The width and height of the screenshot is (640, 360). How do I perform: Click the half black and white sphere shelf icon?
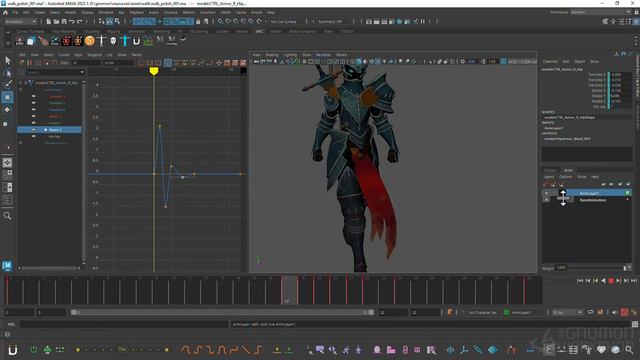(183, 38)
